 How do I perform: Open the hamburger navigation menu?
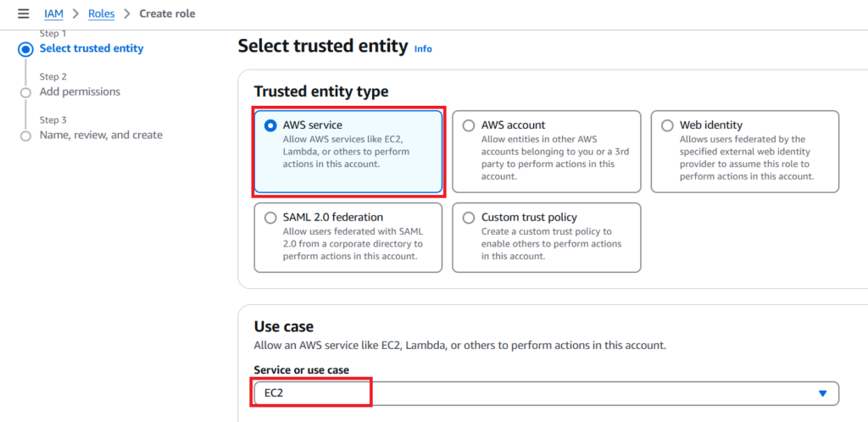(x=23, y=14)
